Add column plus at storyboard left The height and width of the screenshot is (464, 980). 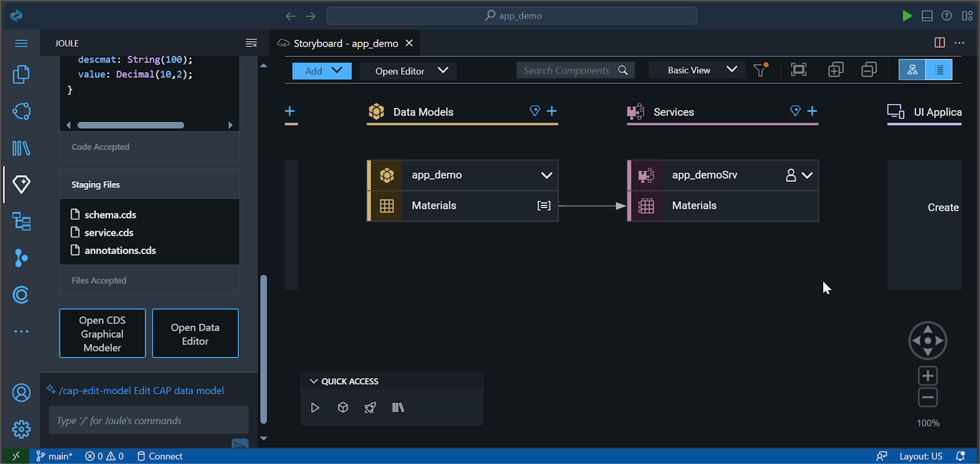[x=290, y=111]
